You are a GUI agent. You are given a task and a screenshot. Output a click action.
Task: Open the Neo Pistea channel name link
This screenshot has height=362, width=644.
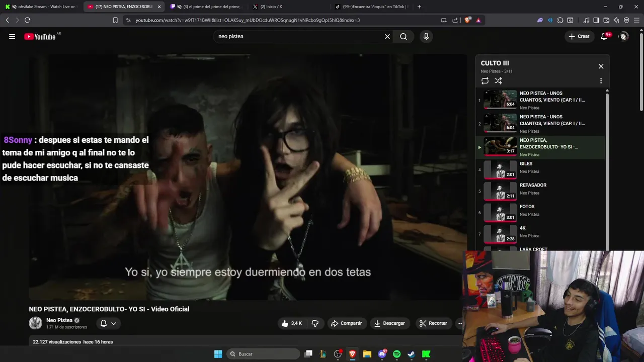(59, 320)
